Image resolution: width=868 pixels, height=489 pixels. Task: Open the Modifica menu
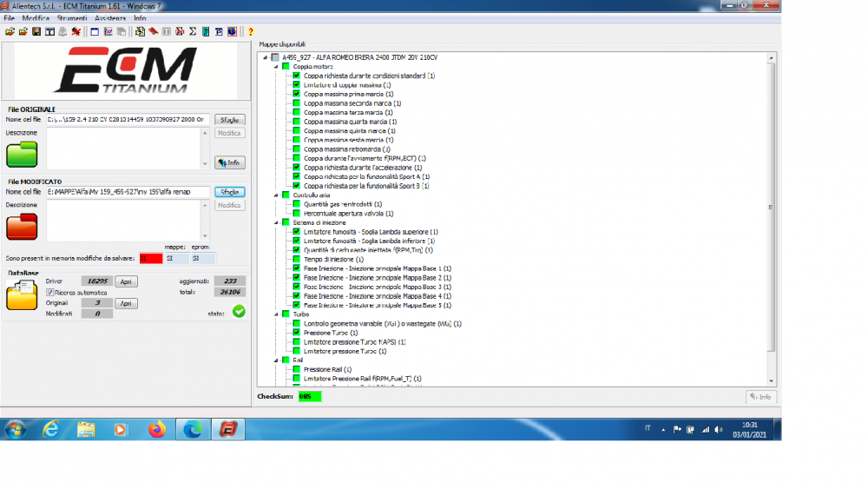tap(36, 18)
